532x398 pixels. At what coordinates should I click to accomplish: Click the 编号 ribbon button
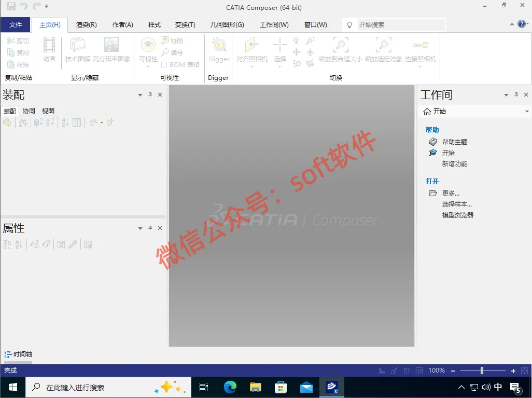pos(172,52)
